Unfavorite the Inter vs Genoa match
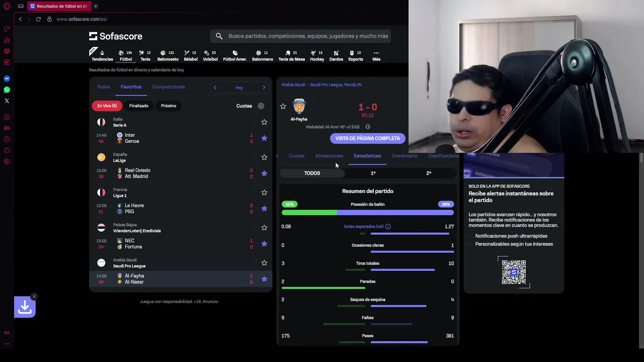The width and height of the screenshot is (644, 362). pyautogui.click(x=264, y=138)
